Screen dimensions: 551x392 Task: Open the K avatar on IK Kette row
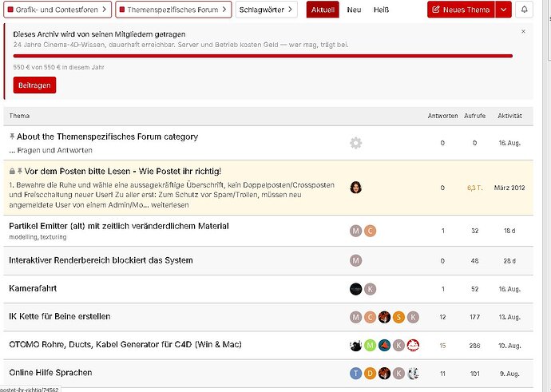tap(413, 317)
